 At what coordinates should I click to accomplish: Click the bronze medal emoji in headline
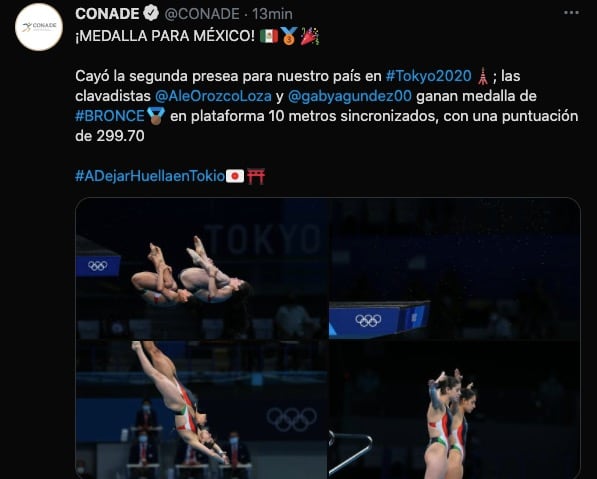[289, 36]
